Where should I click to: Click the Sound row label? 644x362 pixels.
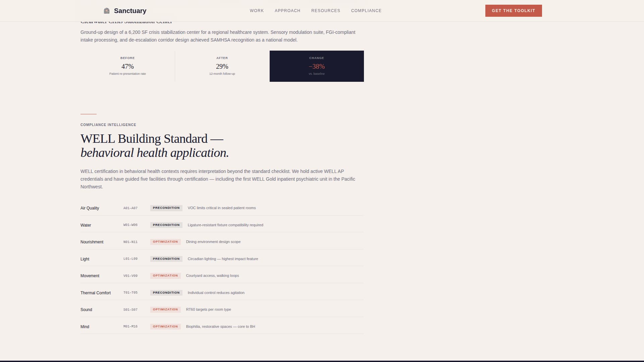pos(86,310)
